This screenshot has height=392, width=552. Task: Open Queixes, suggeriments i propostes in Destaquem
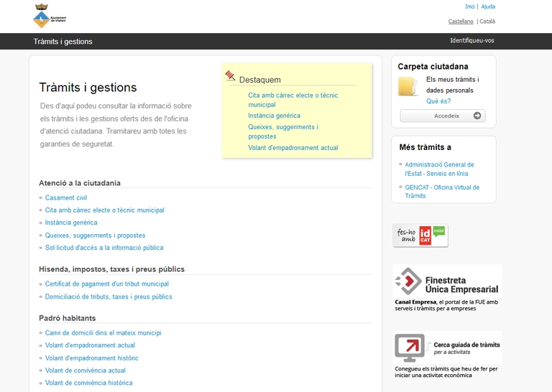[x=283, y=131]
